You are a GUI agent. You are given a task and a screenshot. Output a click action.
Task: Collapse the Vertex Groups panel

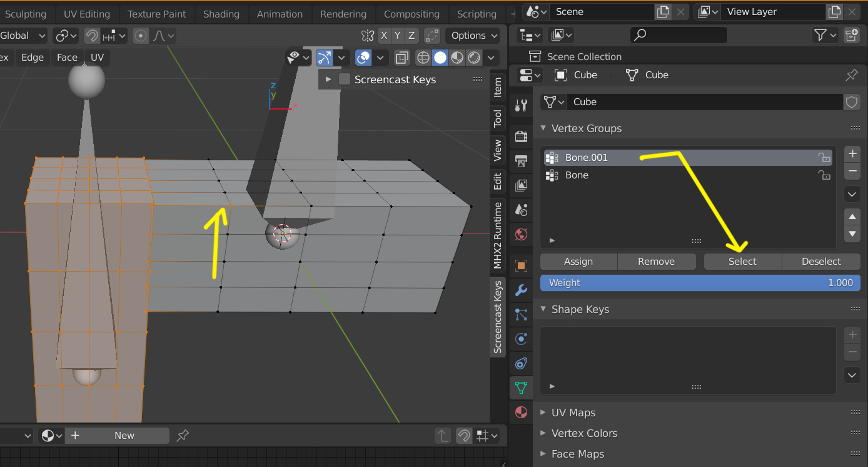pyautogui.click(x=543, y=128)
